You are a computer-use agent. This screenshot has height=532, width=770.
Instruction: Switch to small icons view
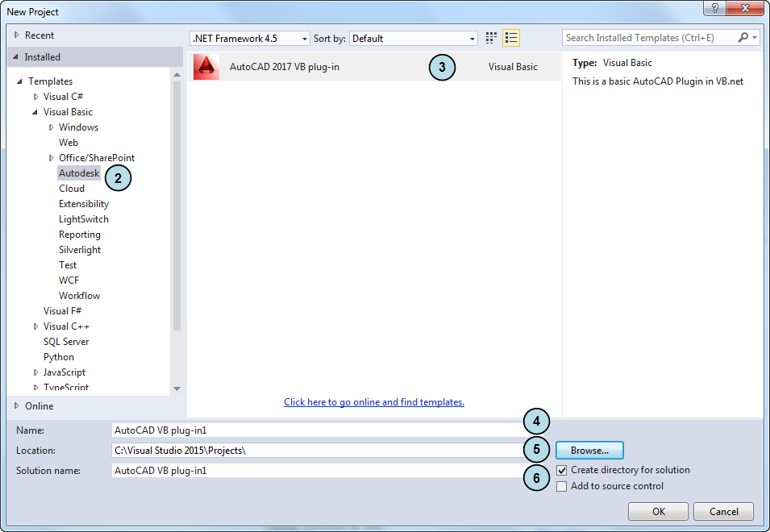[x=490, y=38]
